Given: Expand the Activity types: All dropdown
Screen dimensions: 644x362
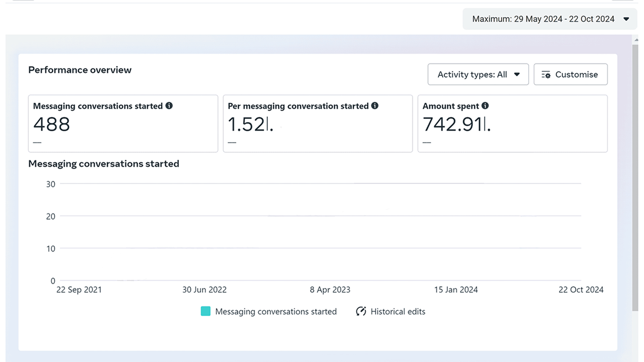Looking at the screenshot, I should pos(472,74).
